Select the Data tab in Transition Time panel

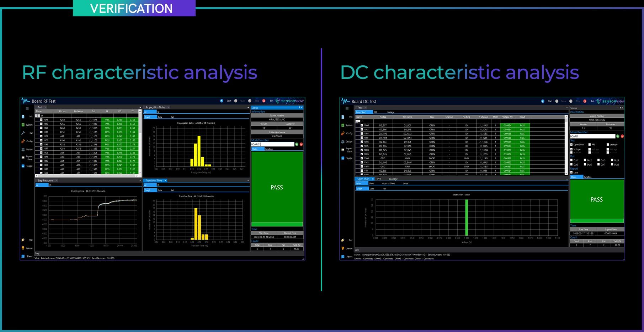[x=160, y=190]
